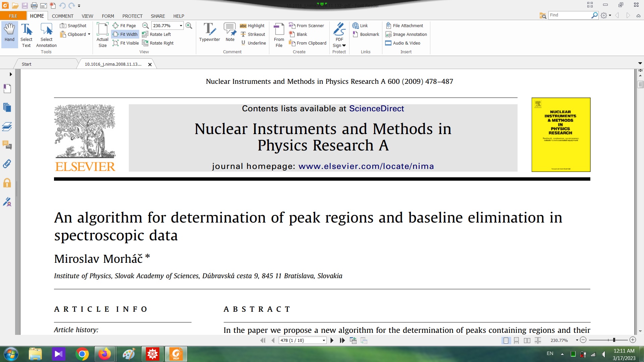The image size is (644, 362).
Task: Switch to the COMMENT tab
Action: [62, 16]
